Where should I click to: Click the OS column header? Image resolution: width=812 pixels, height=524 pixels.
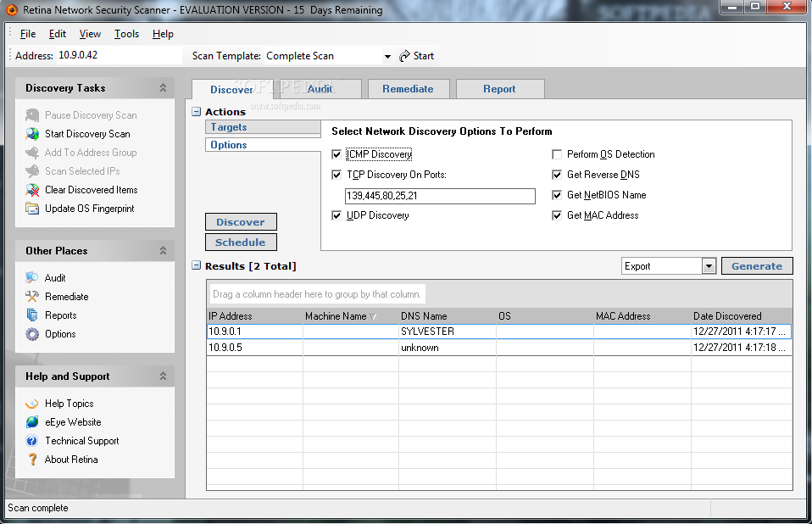tap(545, 316)
